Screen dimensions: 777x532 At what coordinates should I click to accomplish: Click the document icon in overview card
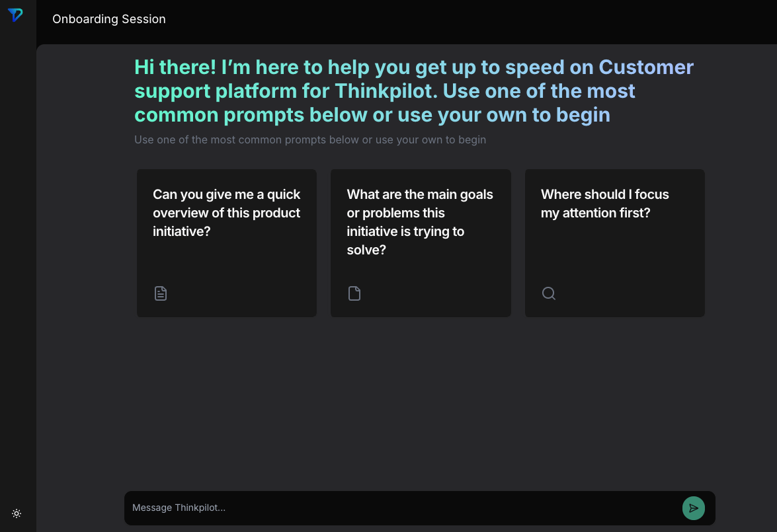161,293
